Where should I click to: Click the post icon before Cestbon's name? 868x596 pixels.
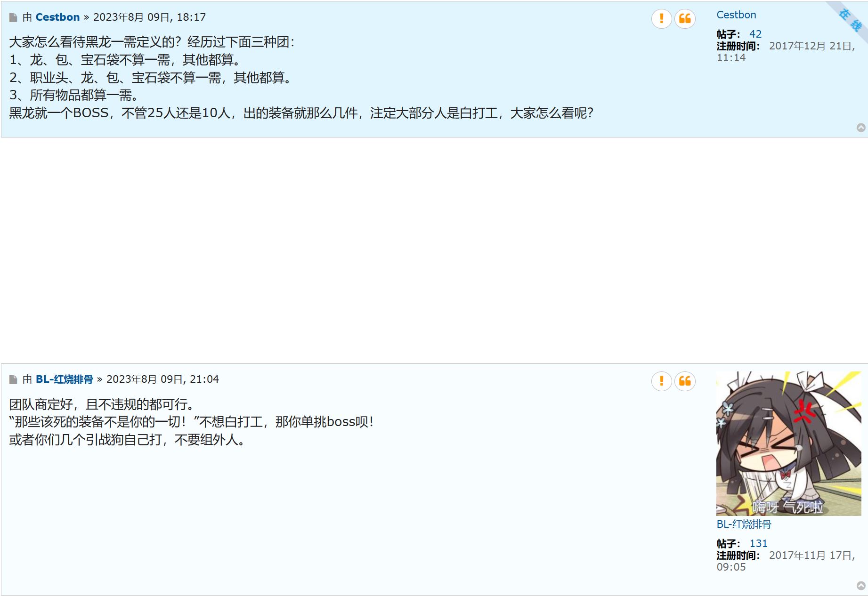tap(13, 18)
